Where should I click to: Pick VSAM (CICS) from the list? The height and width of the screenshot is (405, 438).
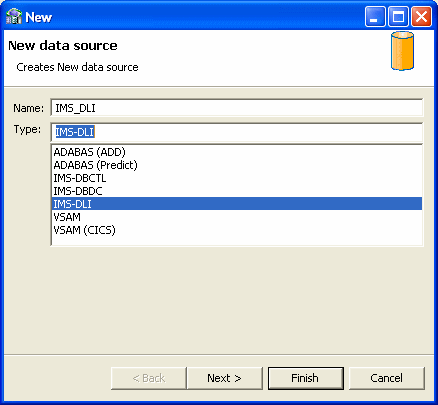point(237,230)
